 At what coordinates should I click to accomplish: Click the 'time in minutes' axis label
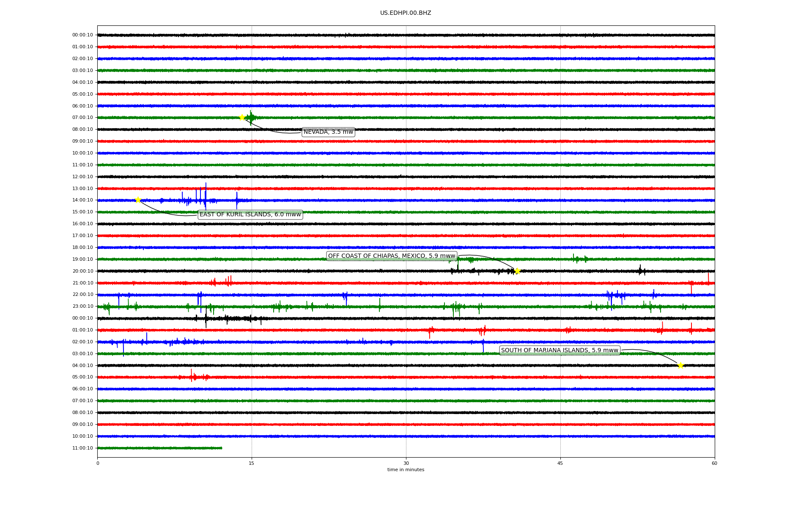click(406, 469)
